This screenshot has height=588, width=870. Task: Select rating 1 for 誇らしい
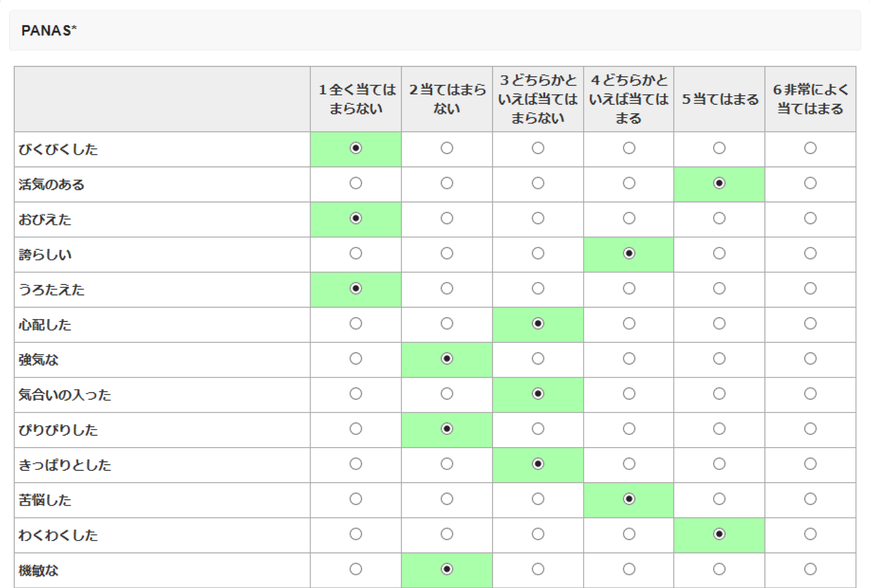point(355,253)
